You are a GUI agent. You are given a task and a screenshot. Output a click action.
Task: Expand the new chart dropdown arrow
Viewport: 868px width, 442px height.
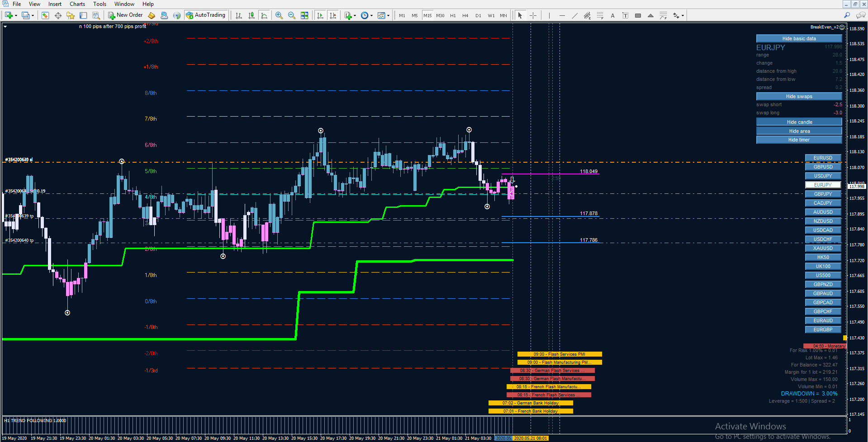[16, 15]
